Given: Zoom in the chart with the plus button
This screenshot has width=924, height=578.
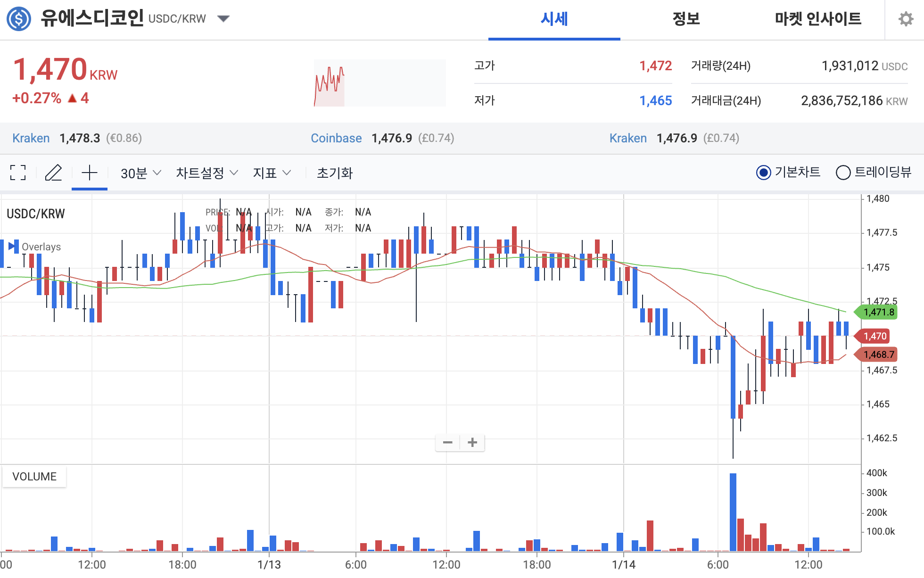Looking at the screenshot, I should [472, 442].
